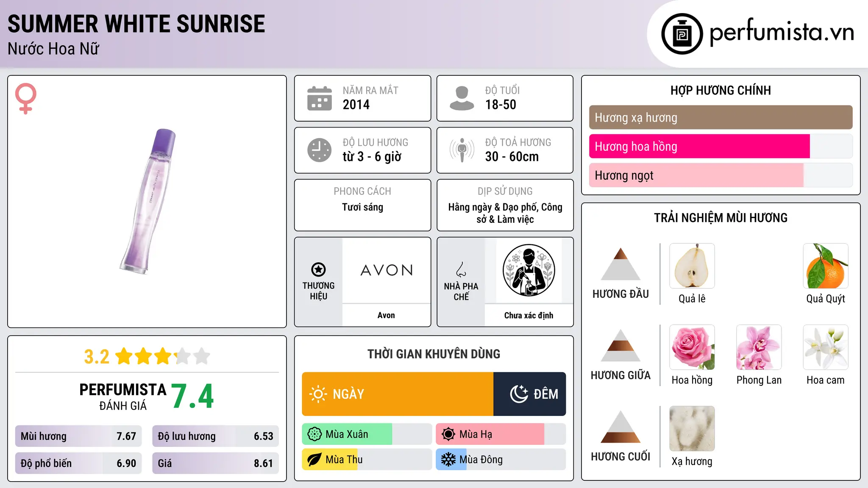Click the sun icon in the Ngày bar
This screenshot has width=868, height=488.
click(x=318, y=394)
